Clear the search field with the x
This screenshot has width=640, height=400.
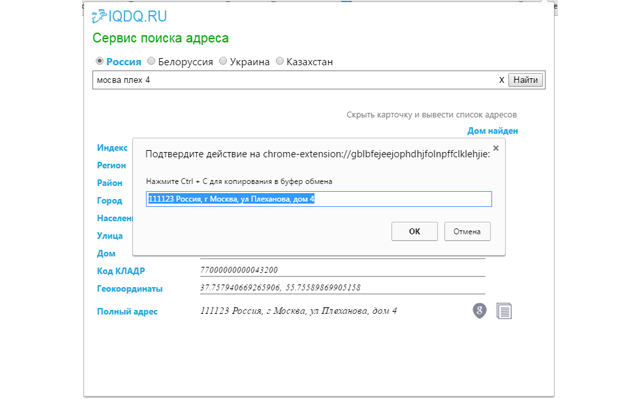click(x=501, y=80)
